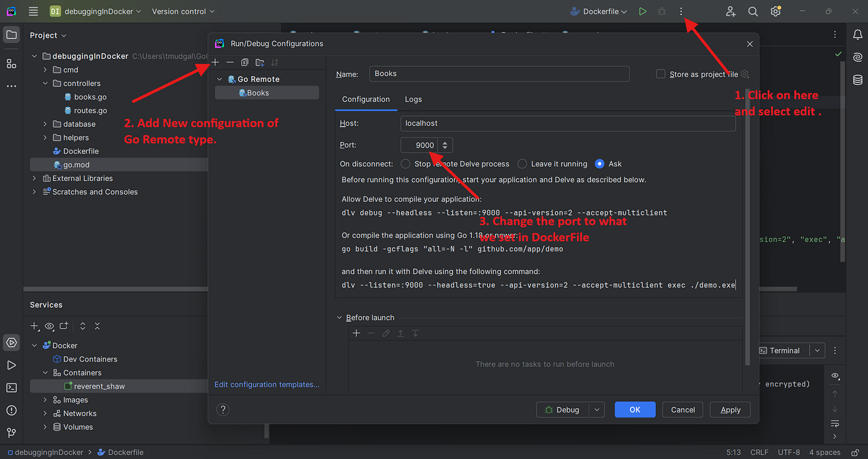Click Dockerfile breadcrumb in status bar

point(120,452)
